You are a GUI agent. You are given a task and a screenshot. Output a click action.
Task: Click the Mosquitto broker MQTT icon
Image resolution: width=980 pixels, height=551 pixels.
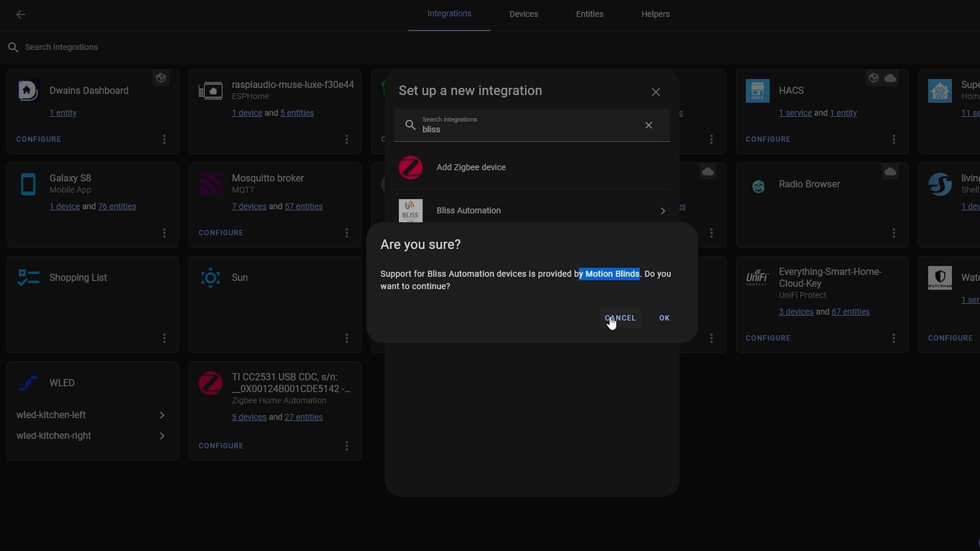coord(211,185)
